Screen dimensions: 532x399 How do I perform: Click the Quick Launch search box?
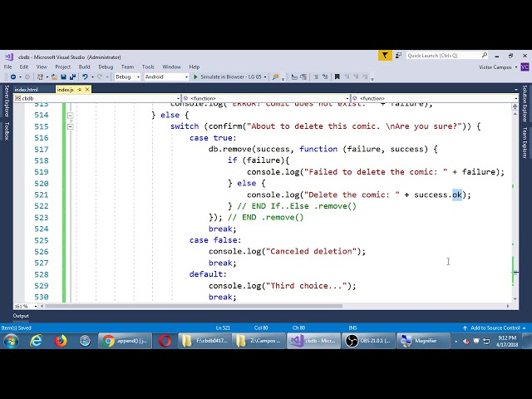441,56
